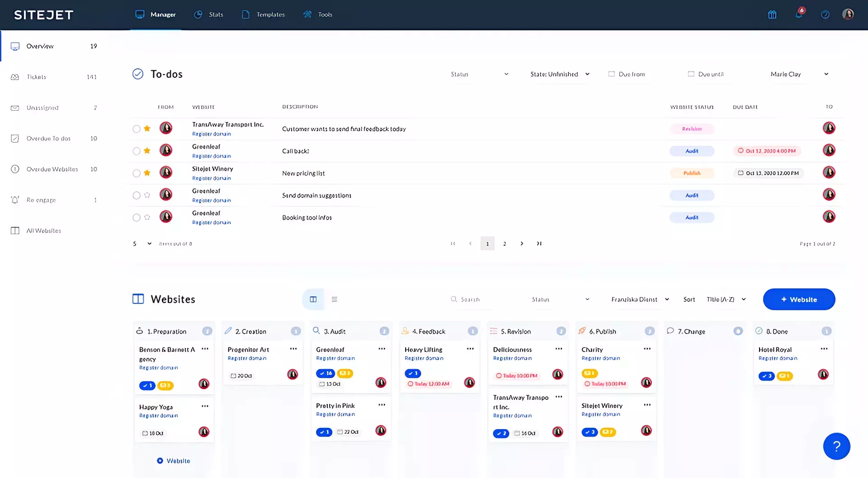Open the Register domain link under Hotel Royal
Viewport: 868px width, 478px height.
pos(777,358)
